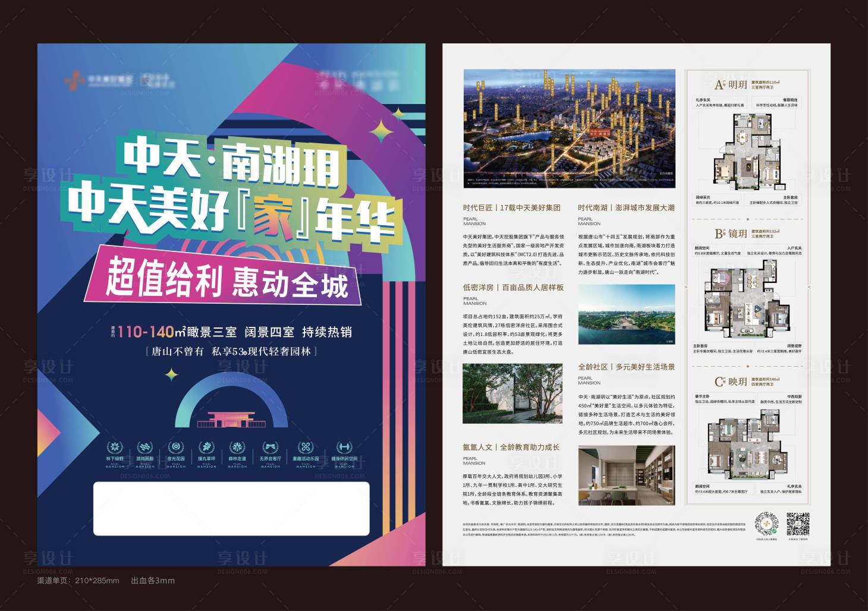
Task: Click the 游戏画廊 waves icon
Action: point(145,446)
